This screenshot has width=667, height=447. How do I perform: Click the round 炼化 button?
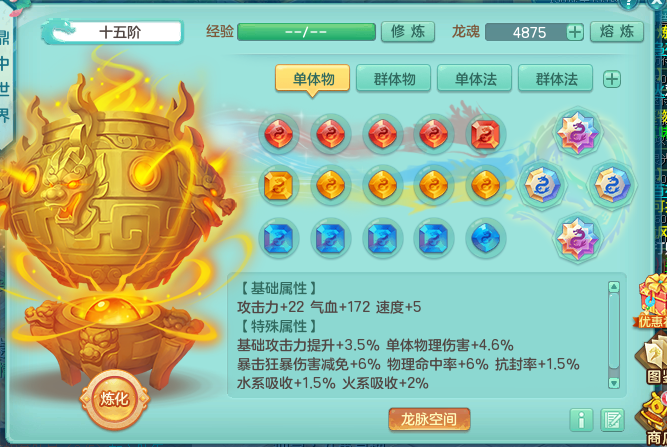click(114, 399)
